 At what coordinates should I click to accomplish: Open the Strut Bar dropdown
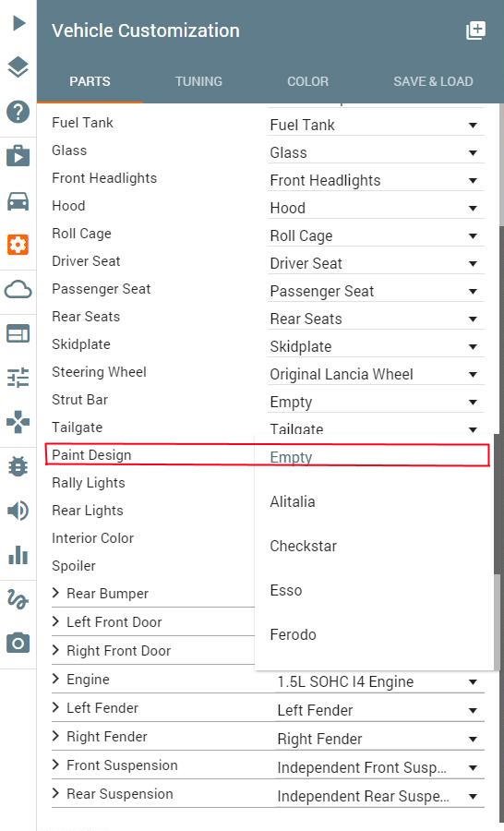point(376,402)
